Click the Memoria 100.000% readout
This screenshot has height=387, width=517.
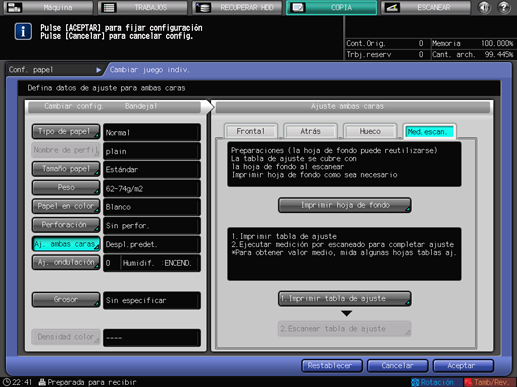pyautogui.click(x=473, y=43)
